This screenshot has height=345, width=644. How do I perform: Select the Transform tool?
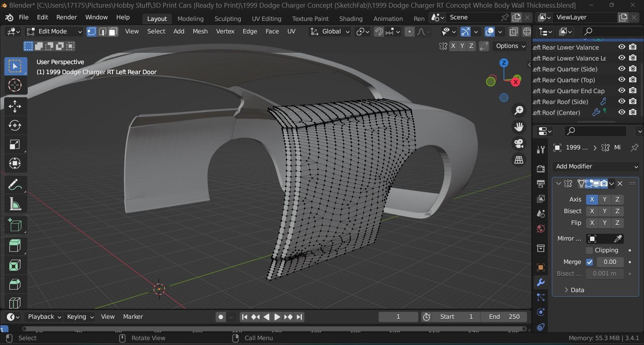pos(15,163)
